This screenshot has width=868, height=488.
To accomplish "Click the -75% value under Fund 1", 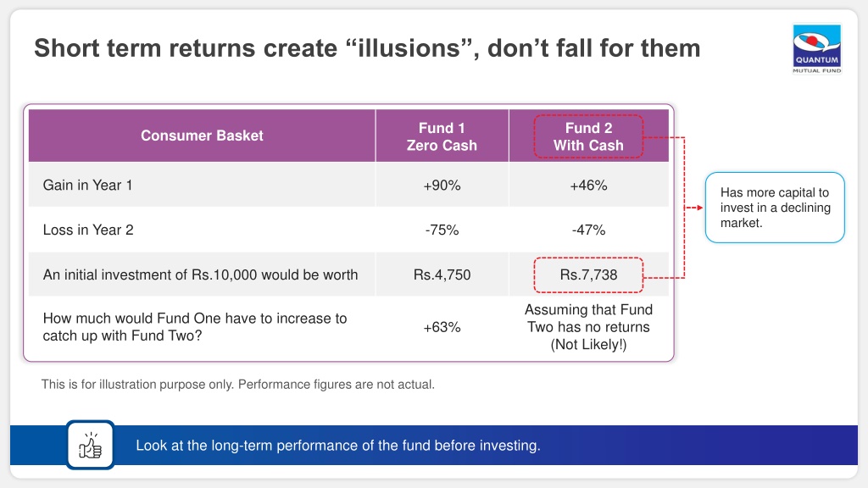I will click(442, 230).
